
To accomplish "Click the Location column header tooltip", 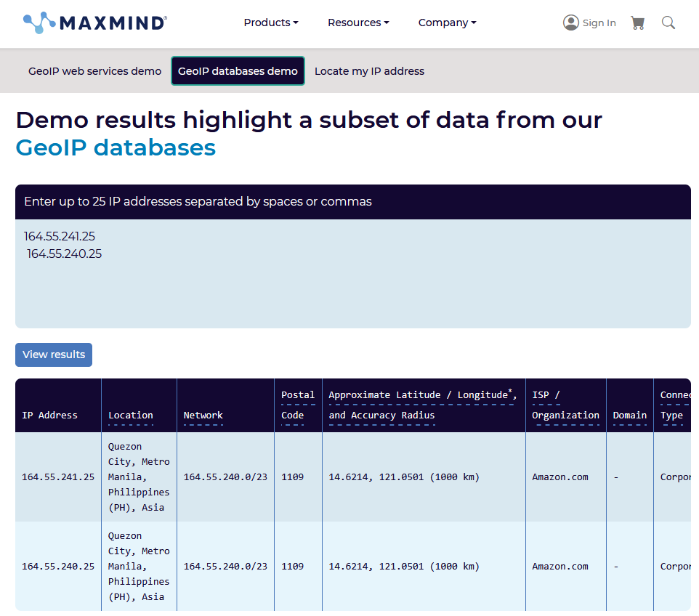I will (x=131, y=415).
